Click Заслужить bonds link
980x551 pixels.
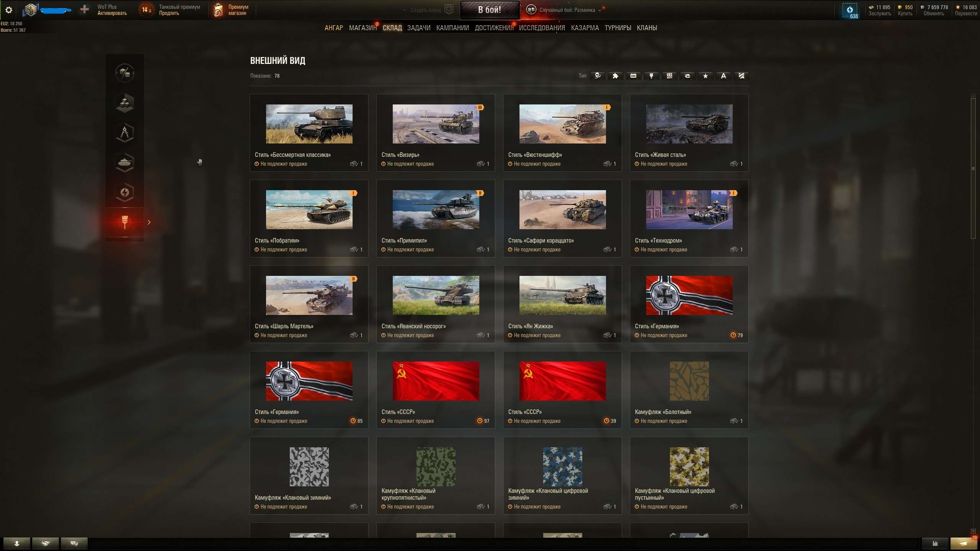point(879,13)
